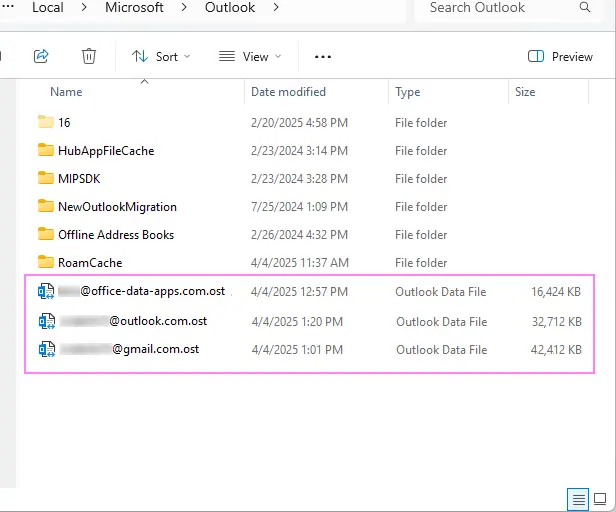Sort by the Size column header

click(x=525, y=92)
